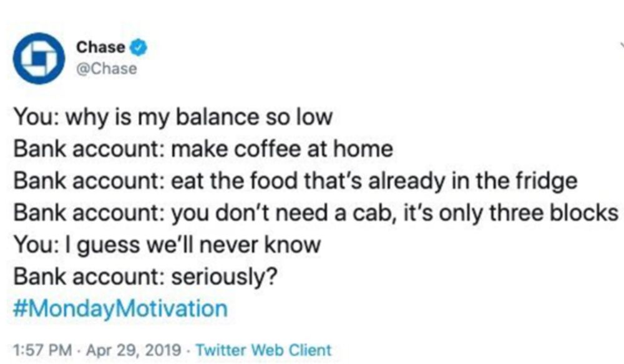Click the 'Bank account: seriously?' line
Image resolution: width=624 pixels, height=364 pixels.
[x=145, y=277]
